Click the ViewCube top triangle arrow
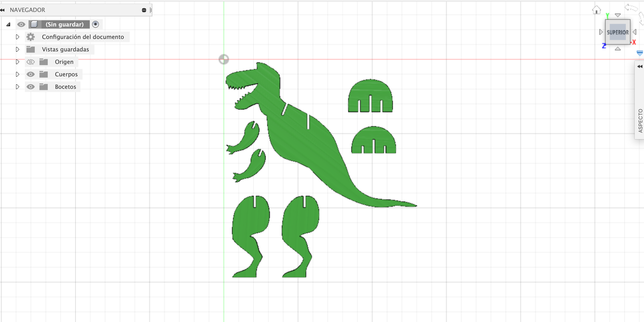The width and height of the screenshot is (644, 322). pos(618,15)
